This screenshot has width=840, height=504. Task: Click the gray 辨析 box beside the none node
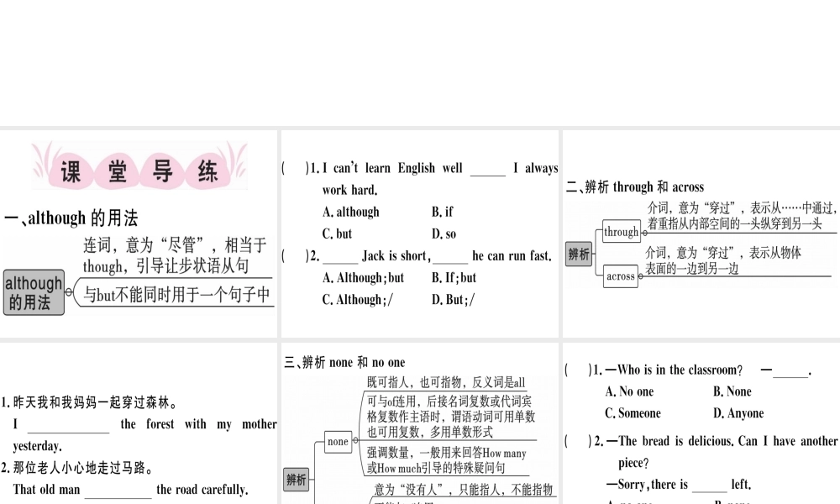tap(297, 480)
